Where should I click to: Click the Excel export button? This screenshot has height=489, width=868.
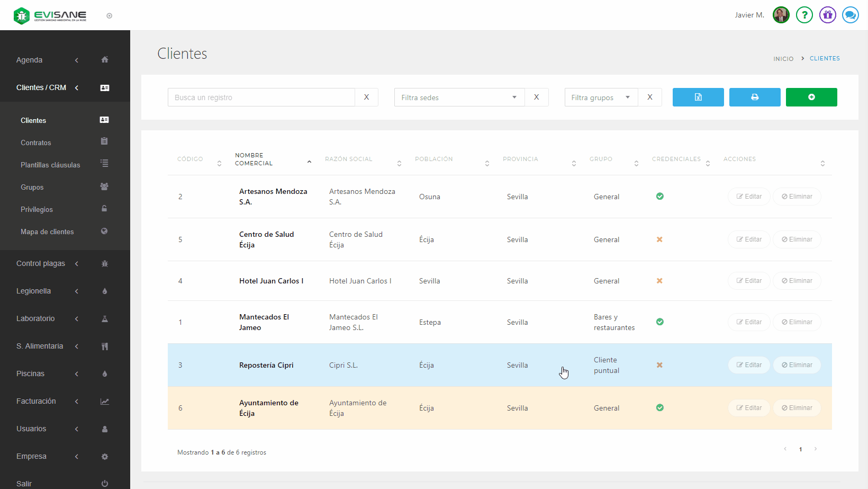(698, 97)
